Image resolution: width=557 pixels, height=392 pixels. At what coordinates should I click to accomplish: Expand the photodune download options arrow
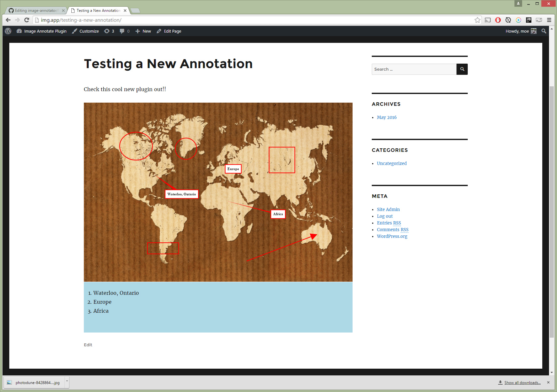(x=67, y=382)
